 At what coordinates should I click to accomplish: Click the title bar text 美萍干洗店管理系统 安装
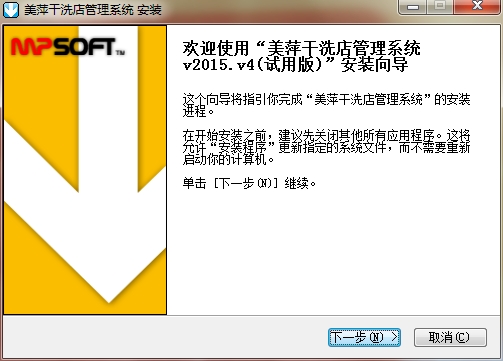(x=93, y=10)
